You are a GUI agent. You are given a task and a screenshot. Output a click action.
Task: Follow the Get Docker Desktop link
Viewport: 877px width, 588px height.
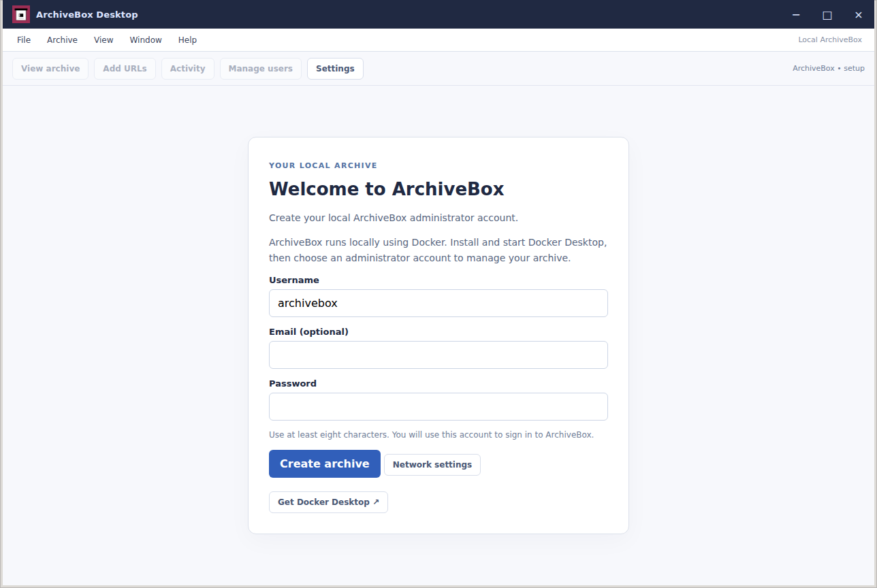pyautogui.click(x=328, y=502)
